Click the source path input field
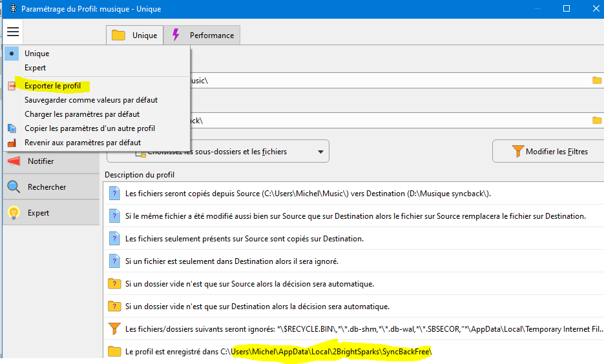This screenshot has height=364, width=604. tap(389, 81)
